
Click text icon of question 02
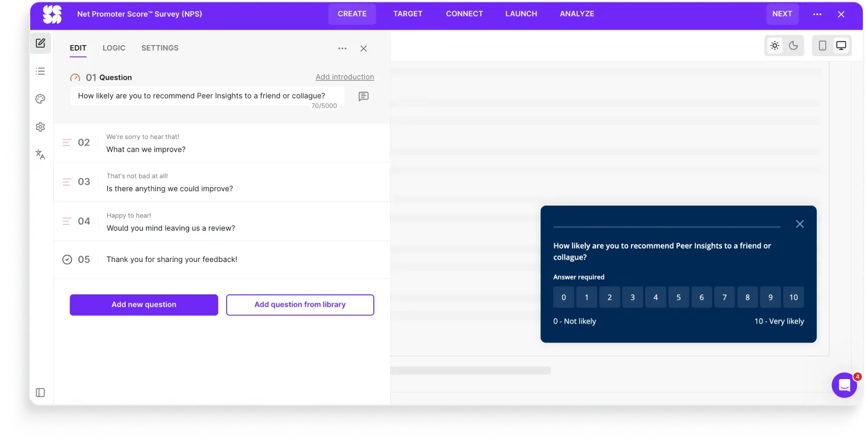67,143
